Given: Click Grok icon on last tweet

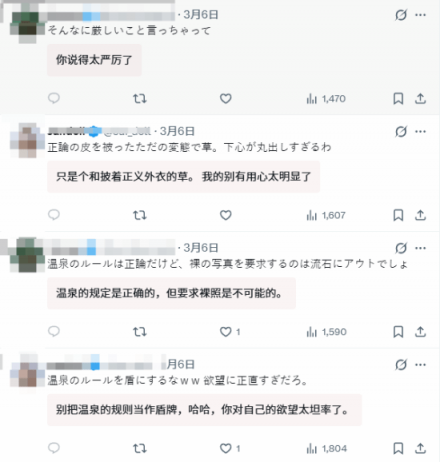Looking at the screenshot, I should coord(401,365).
